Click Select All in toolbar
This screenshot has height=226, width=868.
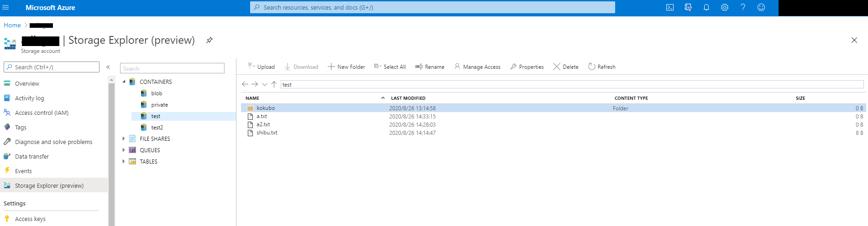click(390, 67)
